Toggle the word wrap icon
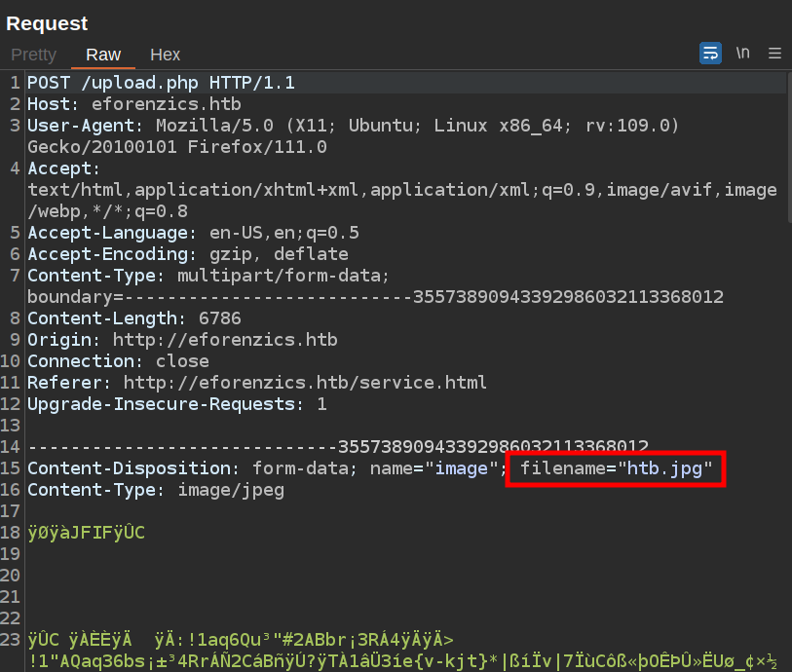Image resolution: width=792 pixels, height=672 pixels. click(x=710, y=53)
